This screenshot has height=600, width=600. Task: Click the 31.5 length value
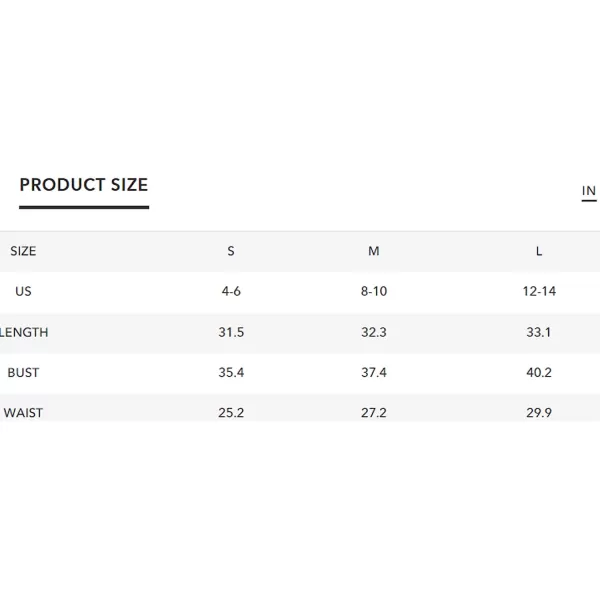pos(231,332)
